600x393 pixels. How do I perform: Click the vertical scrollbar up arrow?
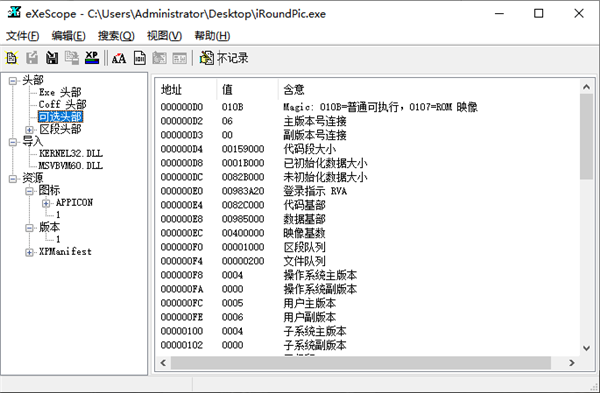[x=586, y=87]
